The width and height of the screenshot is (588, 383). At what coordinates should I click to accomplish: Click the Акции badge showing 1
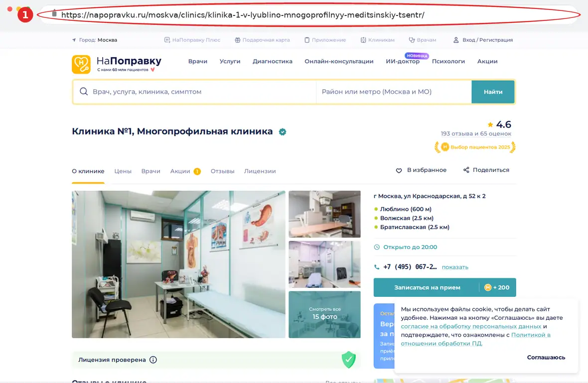(x=197, y=171)
